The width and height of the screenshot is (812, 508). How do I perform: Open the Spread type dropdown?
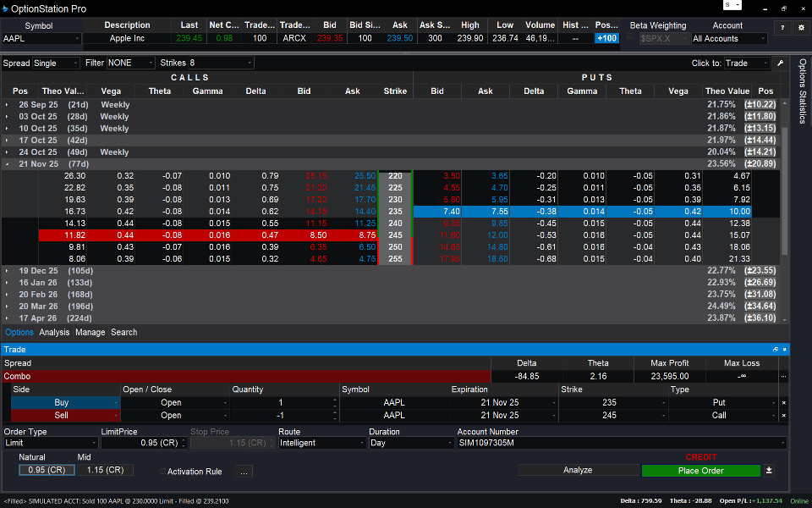coord(56,63)
